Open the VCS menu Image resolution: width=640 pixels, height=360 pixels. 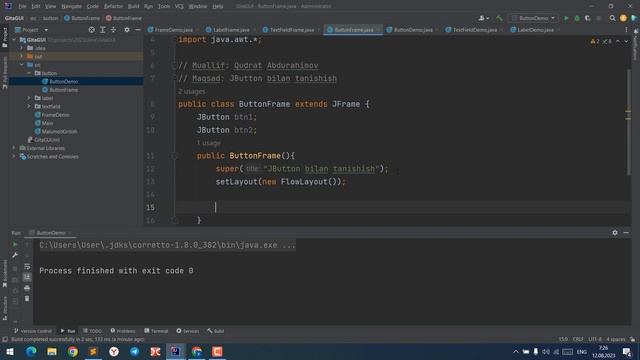[x=179, y=7]
